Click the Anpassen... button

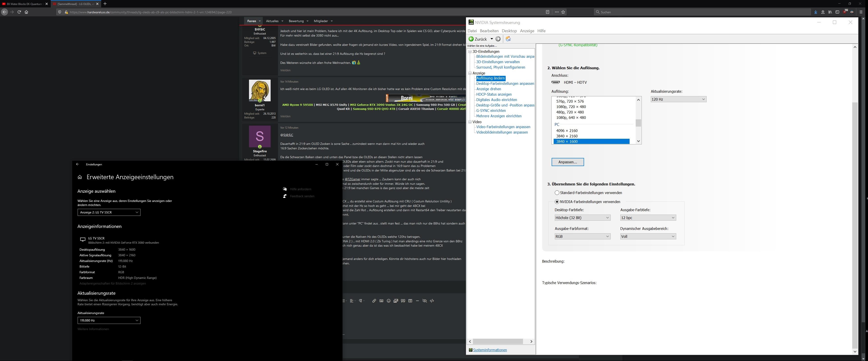(x=567, y=162)
